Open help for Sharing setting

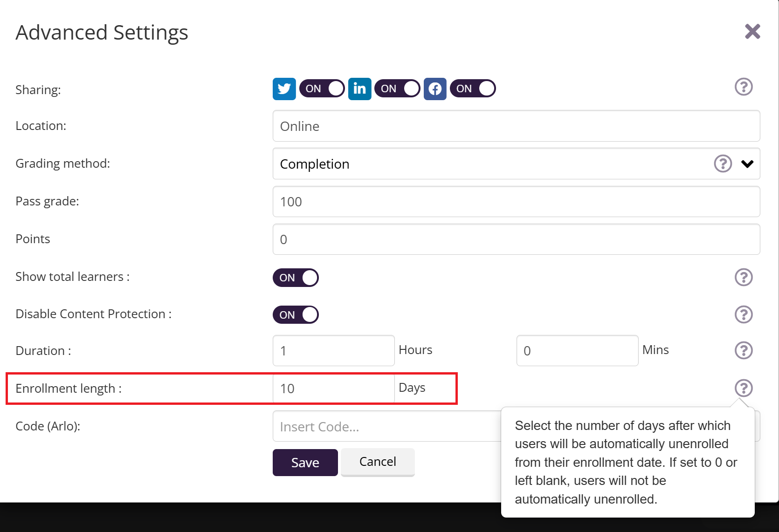[744, 87]
